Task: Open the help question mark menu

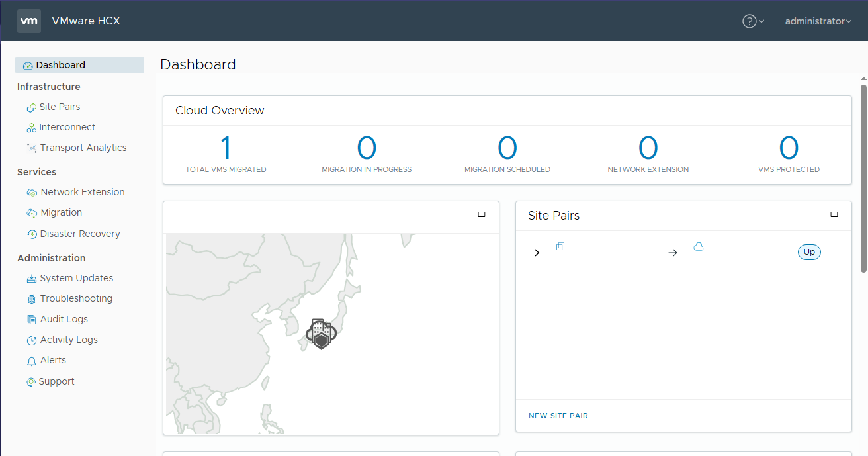Action: tap(753, 21)
